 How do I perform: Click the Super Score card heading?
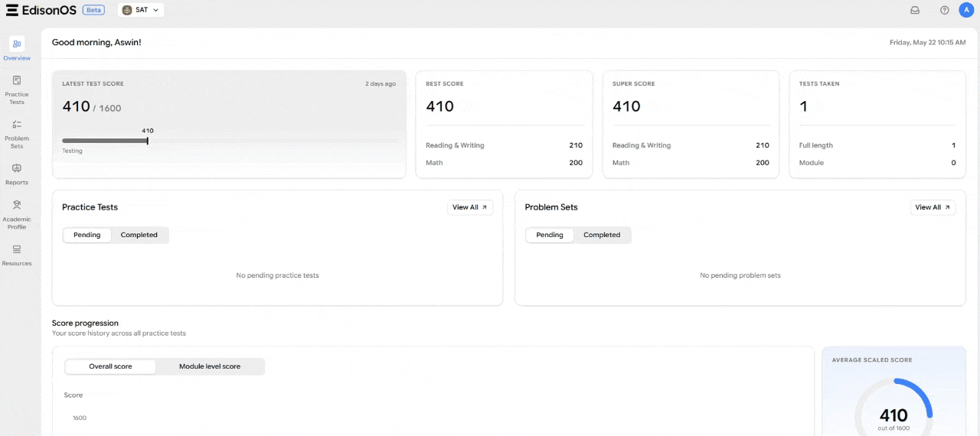634,84
